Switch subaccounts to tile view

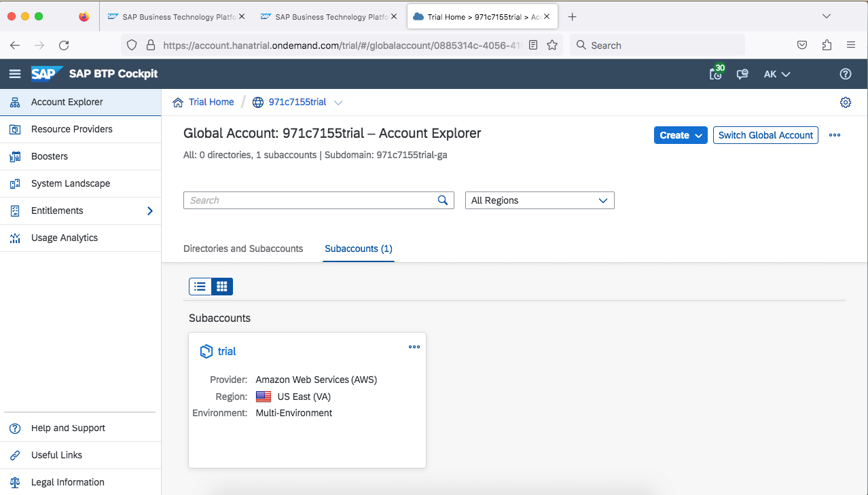click(x=221, y=286)
